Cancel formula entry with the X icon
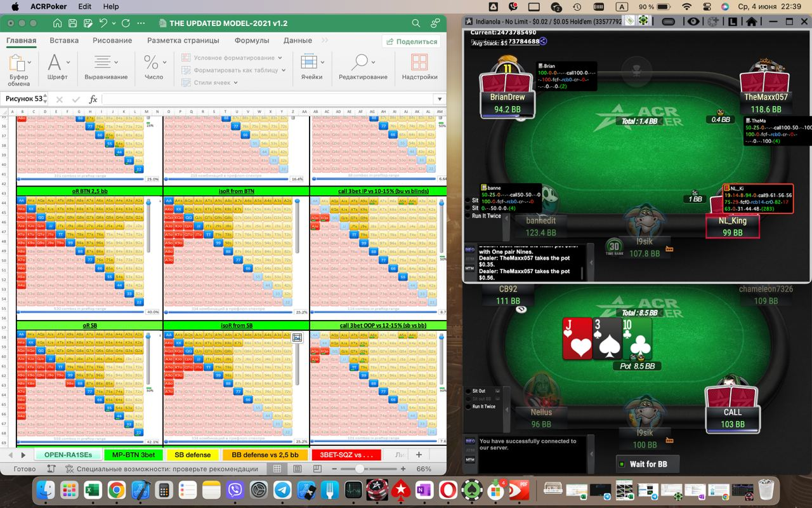Viewport: 812px width, 508px height. 60,99
